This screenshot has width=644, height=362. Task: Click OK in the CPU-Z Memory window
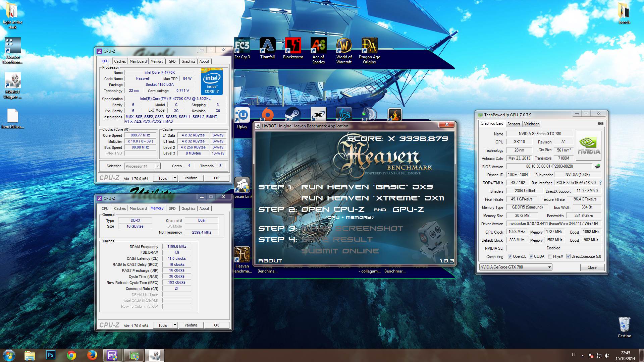pyautogui.click(x=216, y=325)
